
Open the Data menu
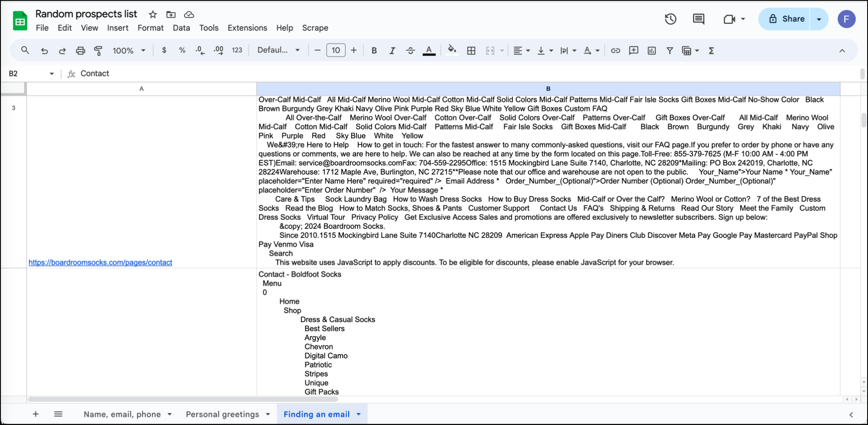pos(182,28)
